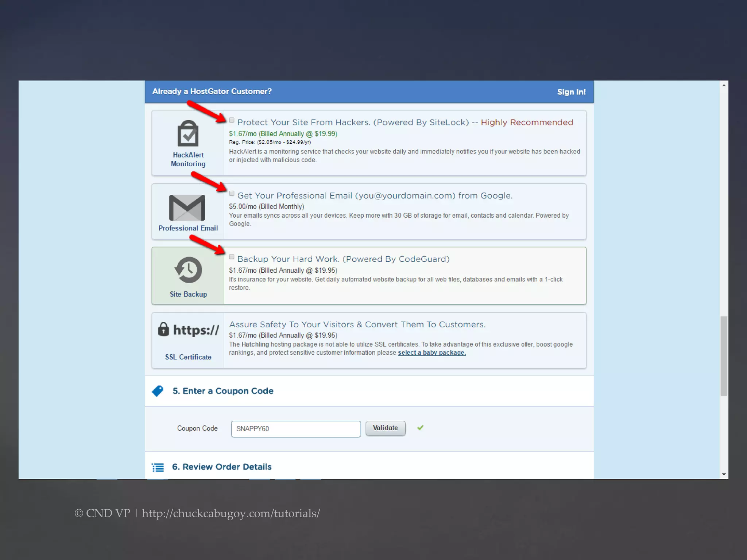Click the Validate button

pyautogui.click(x=386, y=428)
